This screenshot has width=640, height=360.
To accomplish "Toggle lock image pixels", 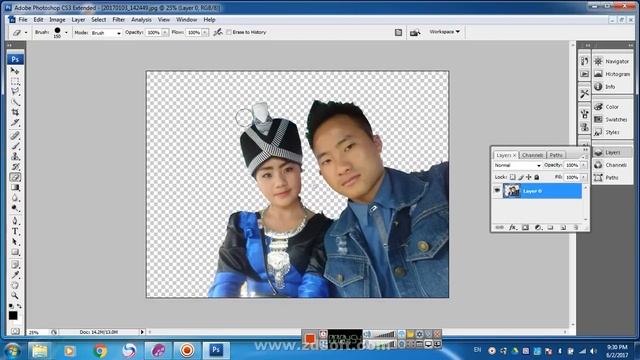I will 521,177.
